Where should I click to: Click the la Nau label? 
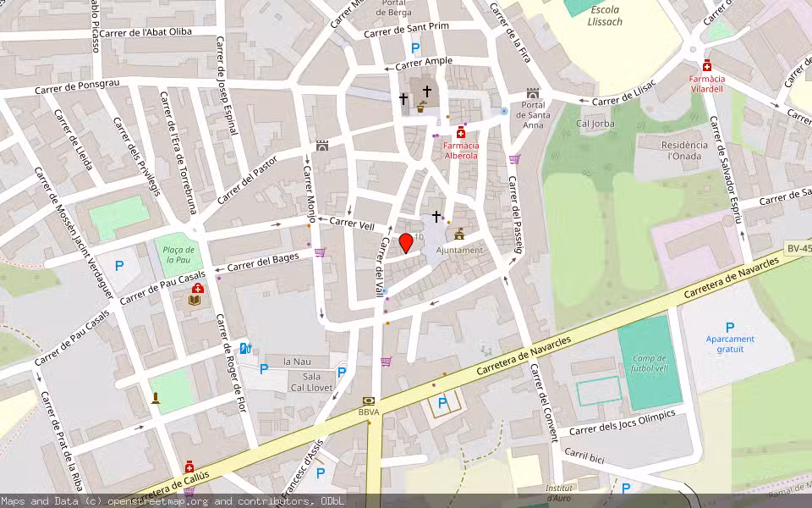point(297,362)
